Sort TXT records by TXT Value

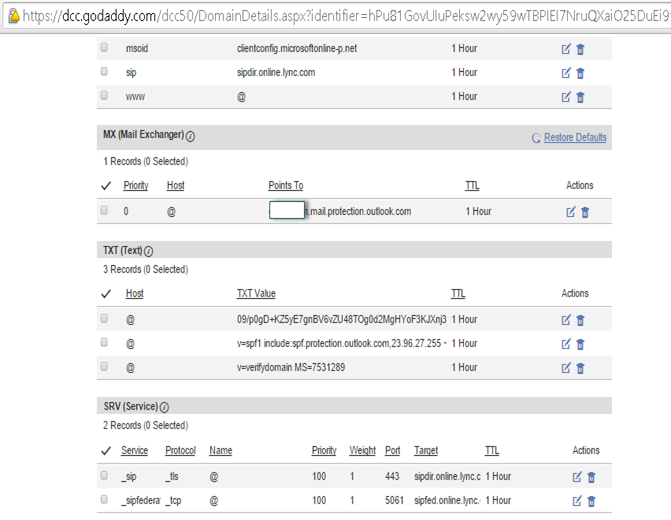pyautogui.click(x=256, y=293)
